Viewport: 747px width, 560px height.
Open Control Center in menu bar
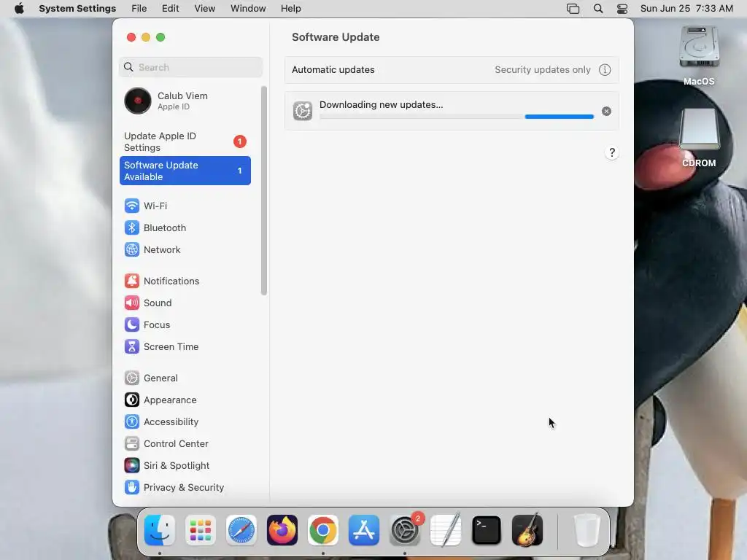point(622,9)
